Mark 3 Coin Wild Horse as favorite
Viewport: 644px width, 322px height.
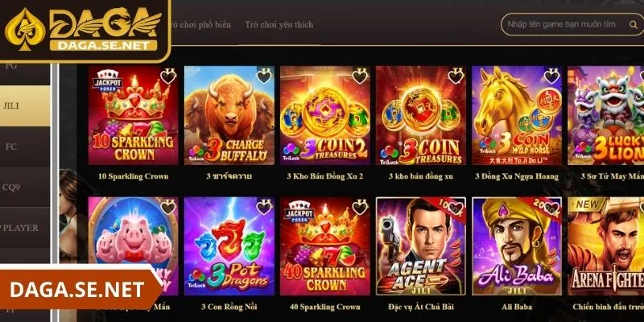click(551, 76)
